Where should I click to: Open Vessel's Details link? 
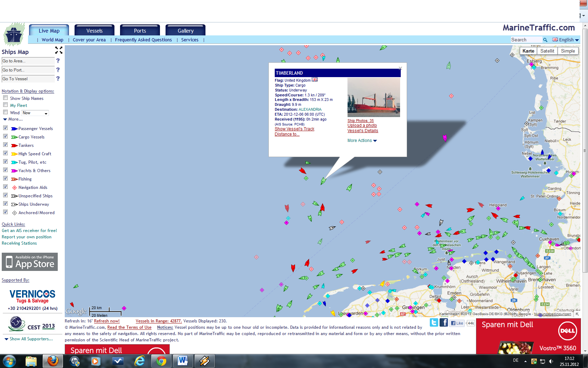[363, 131]
